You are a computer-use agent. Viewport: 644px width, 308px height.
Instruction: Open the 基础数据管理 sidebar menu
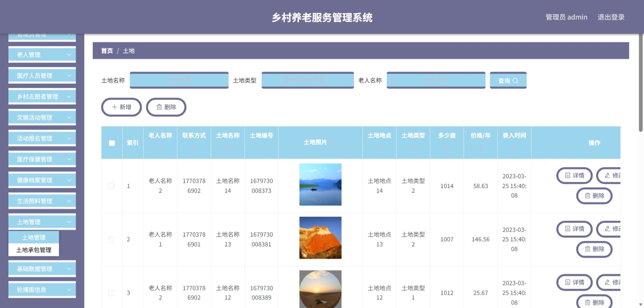(42, 269)
